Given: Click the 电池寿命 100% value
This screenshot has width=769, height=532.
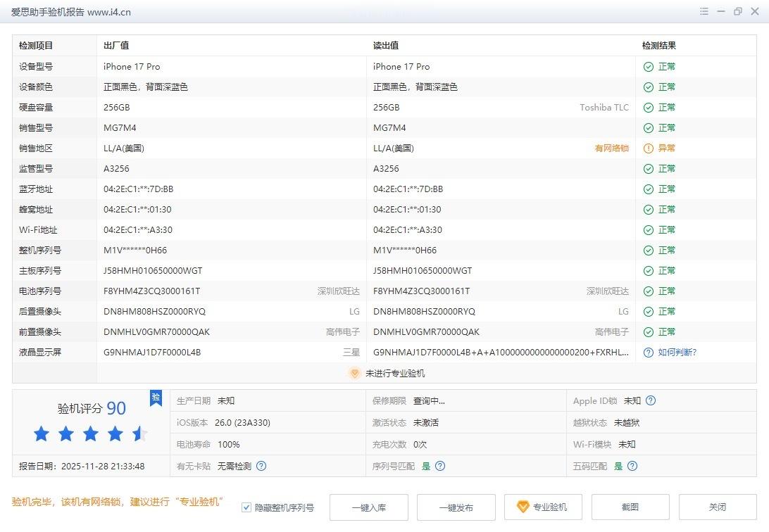Looking at the screenshot, I should click(x=229, y=444).
